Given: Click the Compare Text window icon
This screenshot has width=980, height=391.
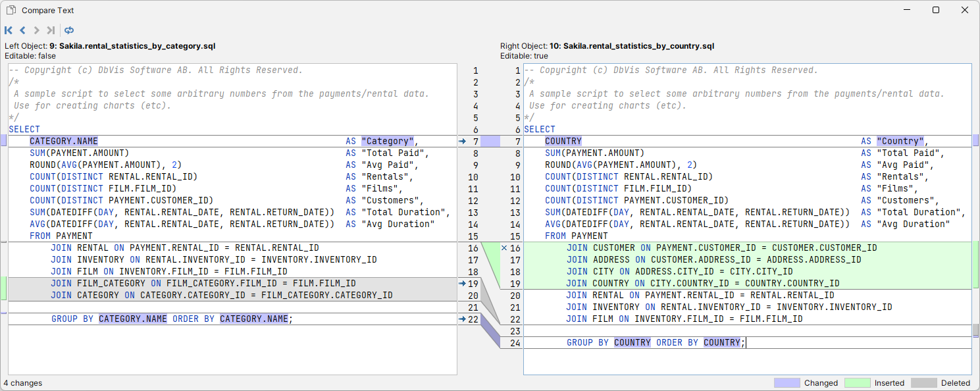Looking at the screenshot, I should click(11, 10).
